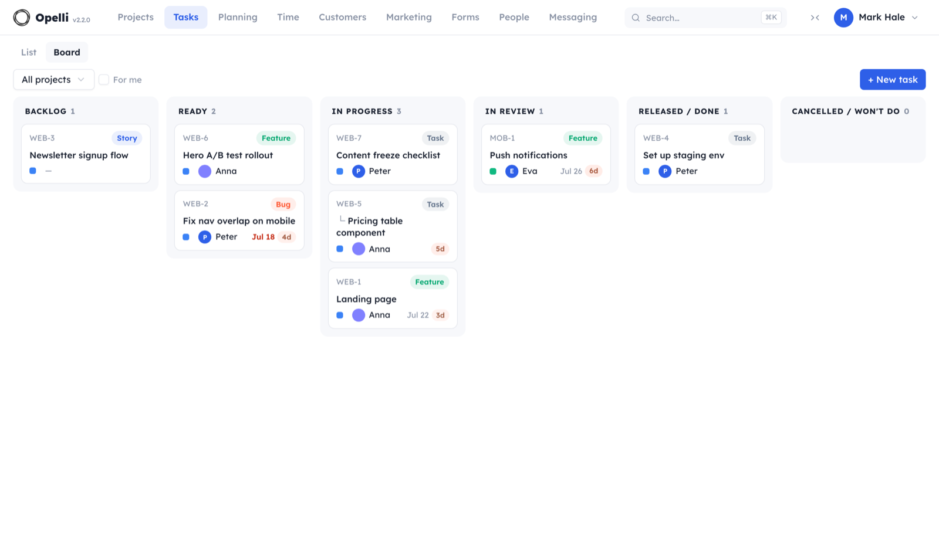Click the 4d estimate badge on the Fix nav overlap card
The image size is (939, 560).
pyautogui.click(x=286, y=237)
